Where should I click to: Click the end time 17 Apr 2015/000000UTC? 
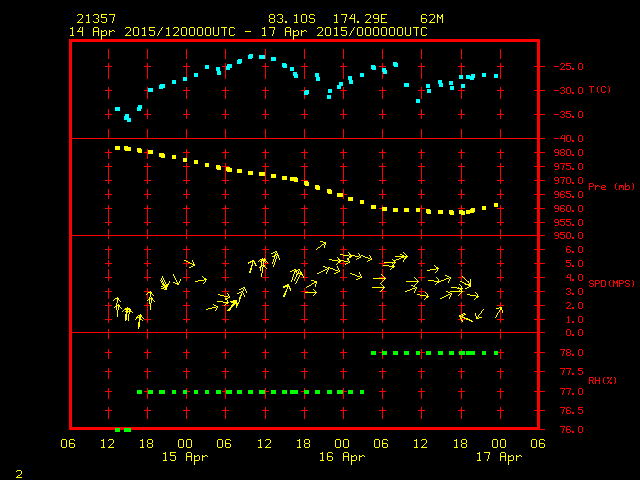click(344, 32)
